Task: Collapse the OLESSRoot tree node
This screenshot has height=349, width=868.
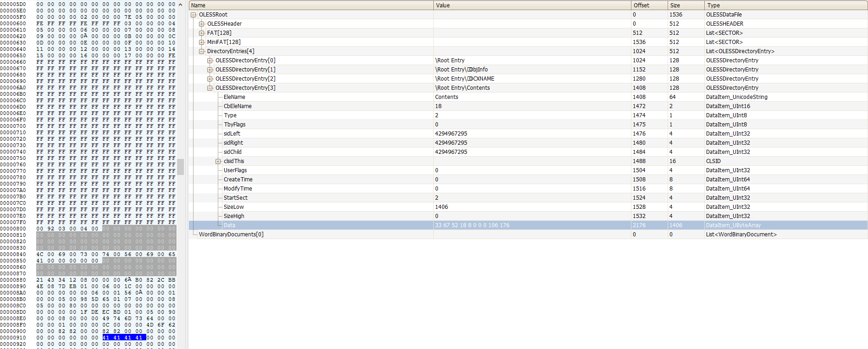Action: [x=194, y=15]
